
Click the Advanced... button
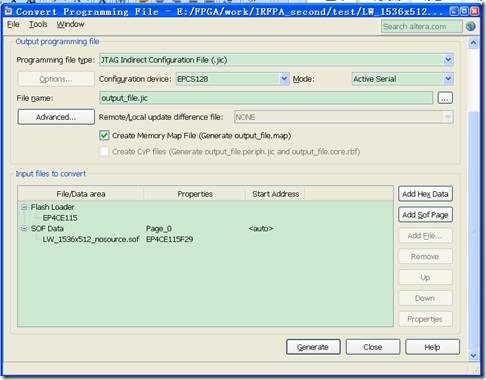coord(56,117)
